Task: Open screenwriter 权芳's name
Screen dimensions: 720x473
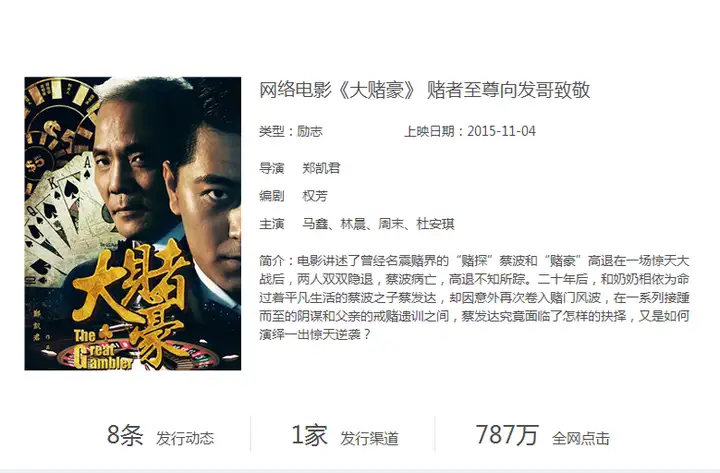Action: click(315, 196)
